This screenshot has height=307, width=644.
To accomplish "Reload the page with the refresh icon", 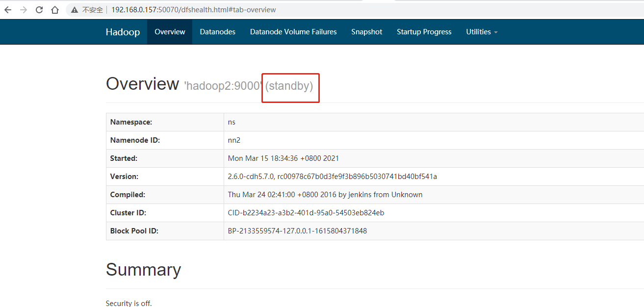I will (x=39, y=10).
